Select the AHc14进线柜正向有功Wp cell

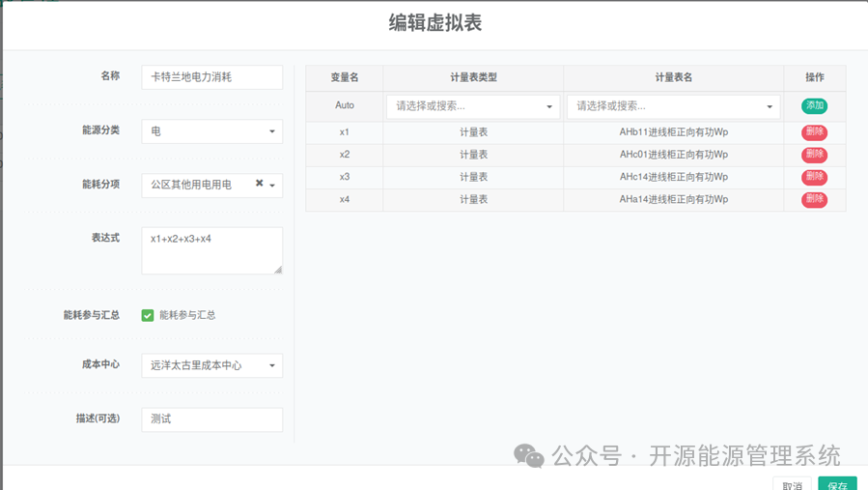[674, 177]
